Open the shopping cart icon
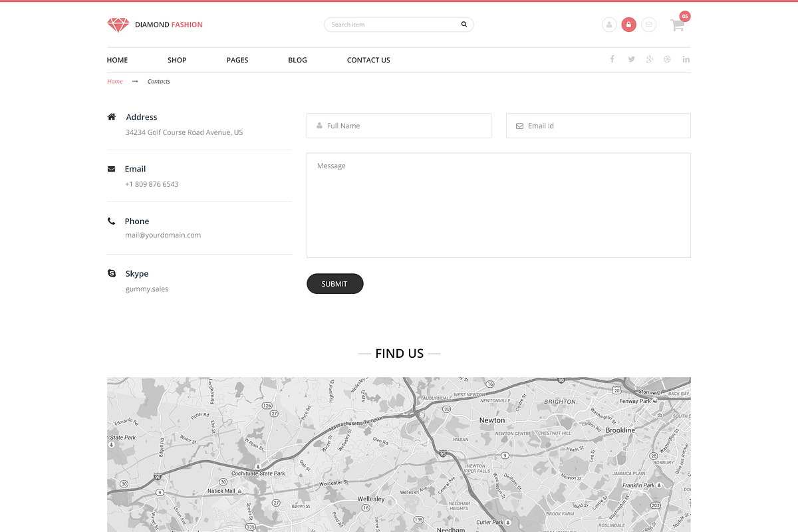 pyautogui.click(x=677, y=26)
